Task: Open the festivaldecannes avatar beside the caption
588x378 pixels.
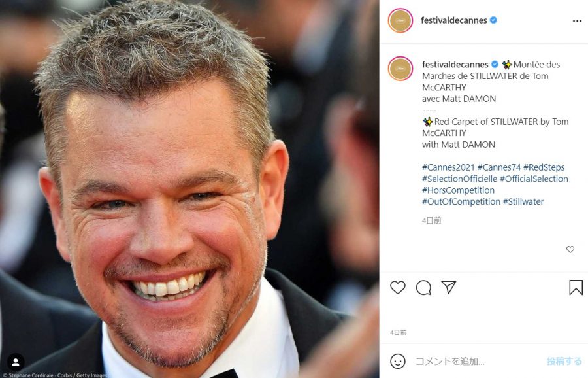Action: click(400, 69)
